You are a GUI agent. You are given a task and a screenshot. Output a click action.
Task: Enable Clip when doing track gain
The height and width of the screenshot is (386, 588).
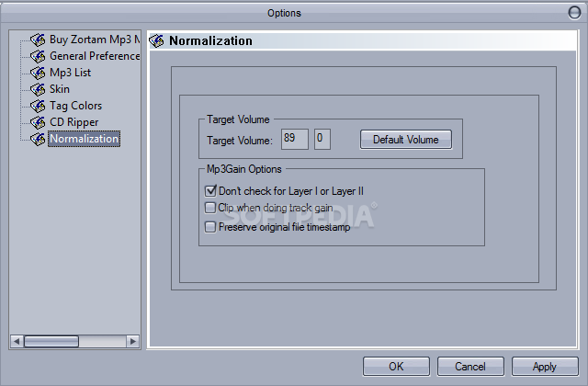coord(210,208)
